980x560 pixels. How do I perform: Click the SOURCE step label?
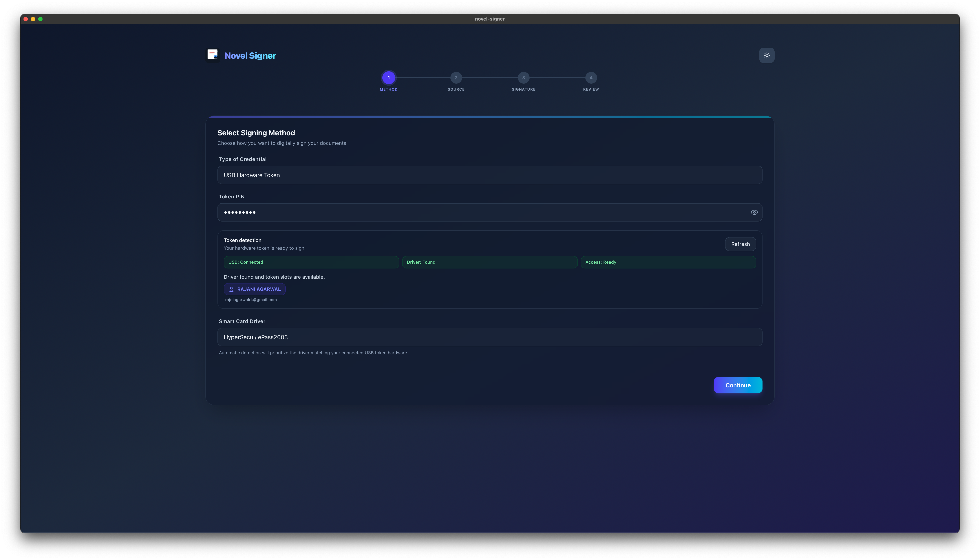(x=456, y=89)
